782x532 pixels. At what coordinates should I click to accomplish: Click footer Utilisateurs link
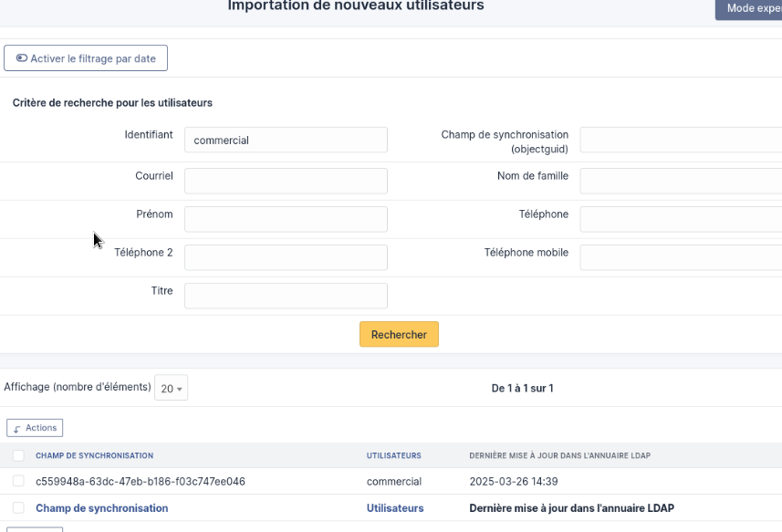pyautogui.click(x=395, y=508)
